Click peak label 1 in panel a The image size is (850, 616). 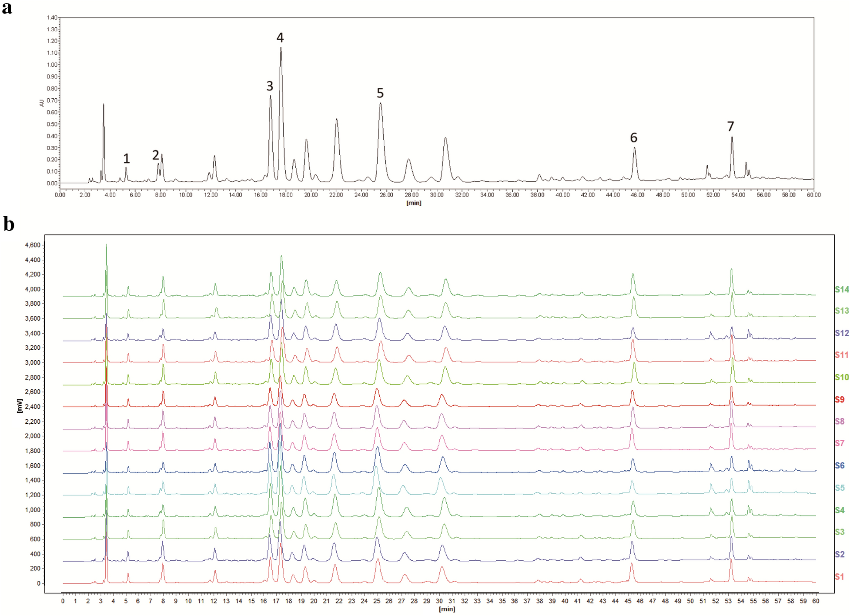(x=126, y=158)
